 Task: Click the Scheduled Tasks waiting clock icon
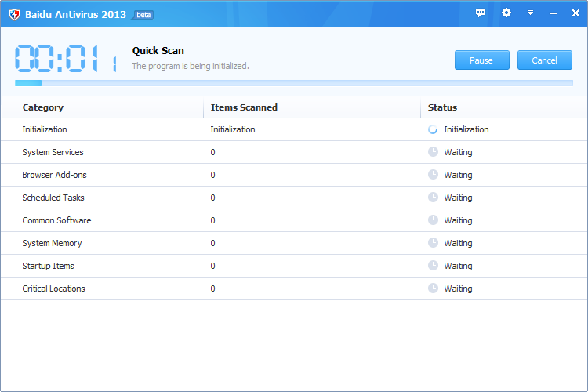(x=433, y=198)
